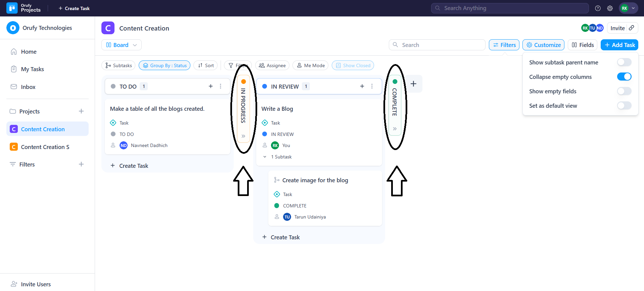The height and width of the screenshot is (291, 644).
Task: Expand the collapsed IN PROGRESS column
Action: (243, 136)
